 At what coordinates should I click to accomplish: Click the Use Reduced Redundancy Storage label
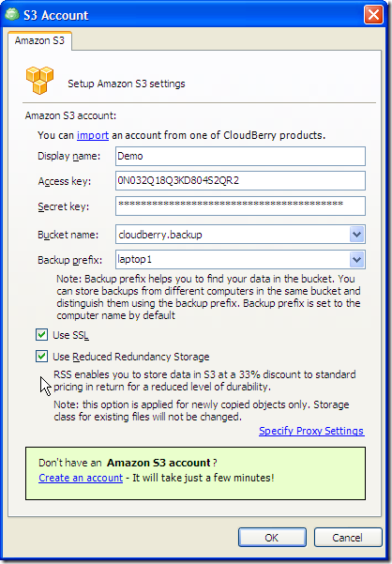tap(131, 357)
